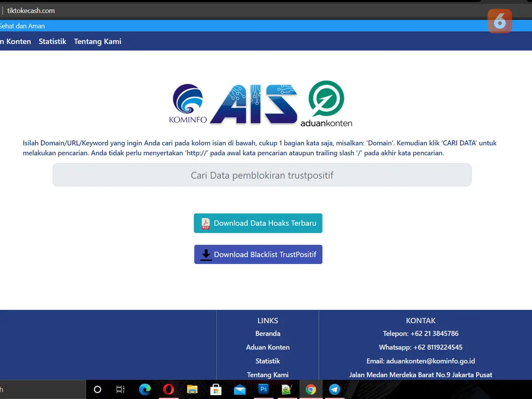Click the aduankonten logo
532x399 pixels.
[x=327, y=104]
